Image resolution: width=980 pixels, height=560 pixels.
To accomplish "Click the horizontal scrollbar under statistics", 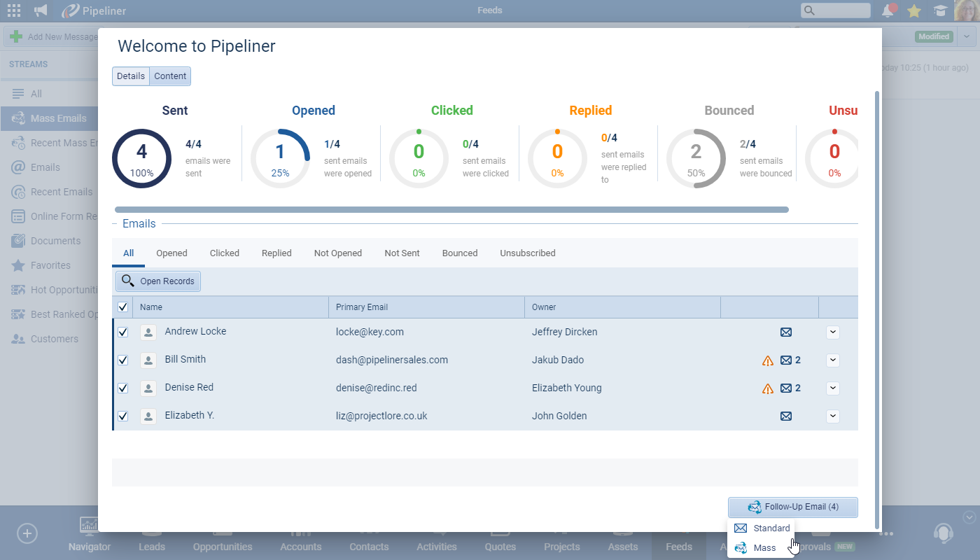I will tap(451, 209).
